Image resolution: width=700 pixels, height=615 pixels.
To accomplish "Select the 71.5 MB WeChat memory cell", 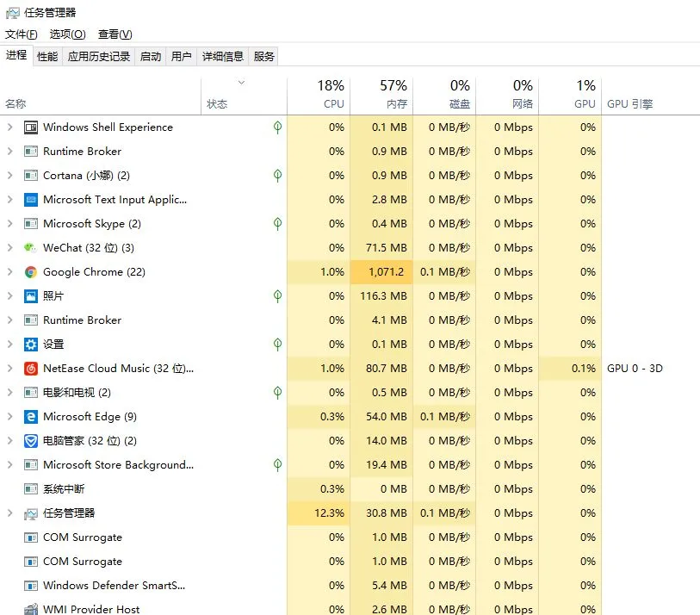I will (x=381, y=248).
